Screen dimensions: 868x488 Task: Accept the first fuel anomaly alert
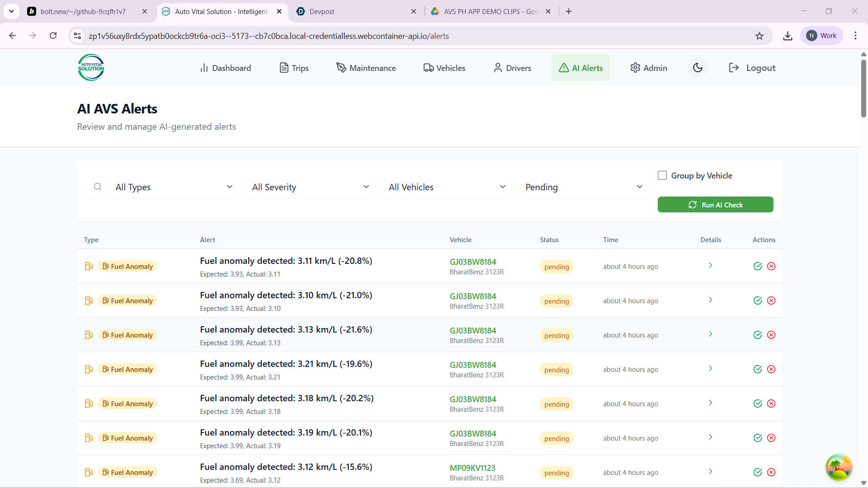point(758,266)
